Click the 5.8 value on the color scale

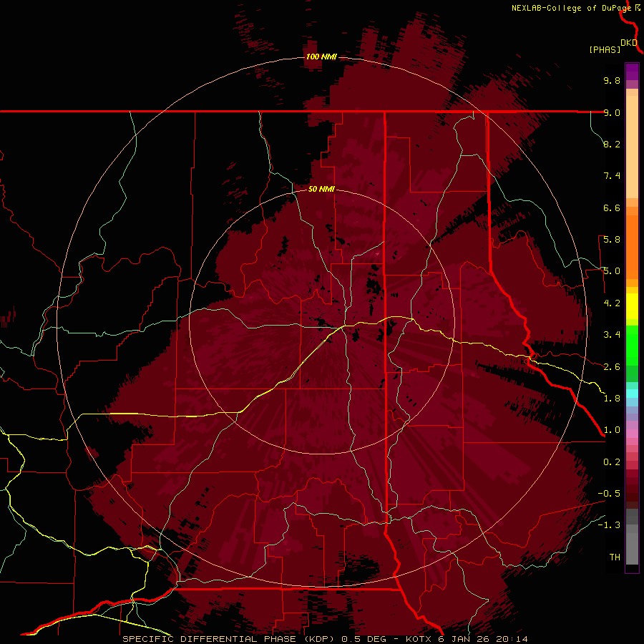[612, 240]
